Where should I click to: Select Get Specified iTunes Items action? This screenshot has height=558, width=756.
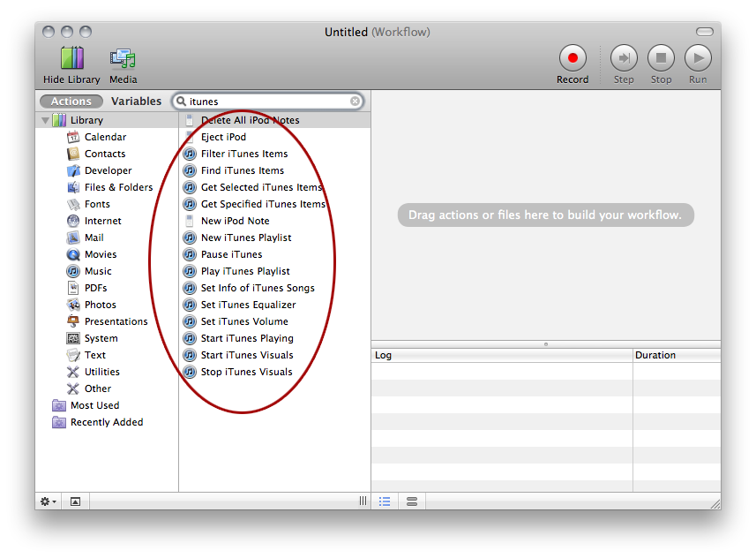pyautogui.click(x=275, y=204)
